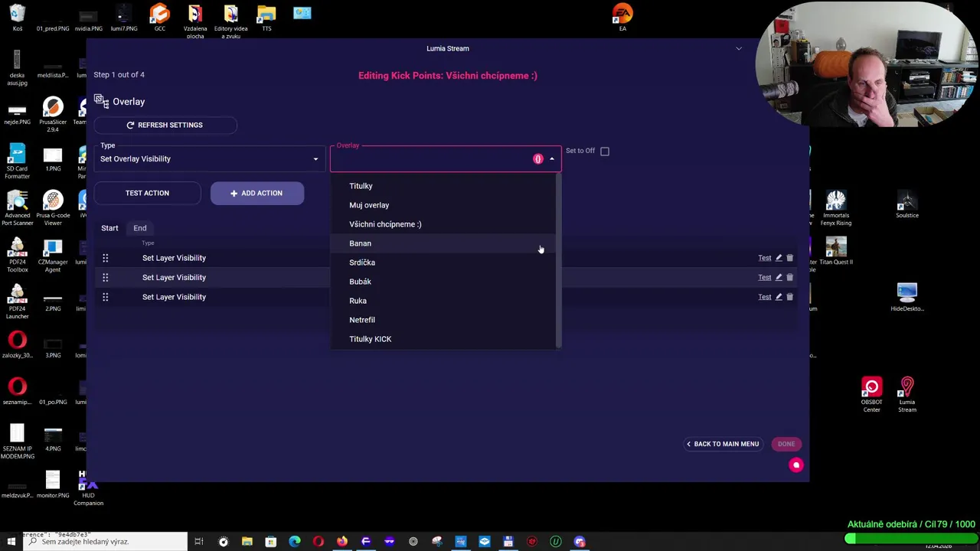Select Titulky from the Overlay dropdown list
980x551 pixels.
pos(445,186)
